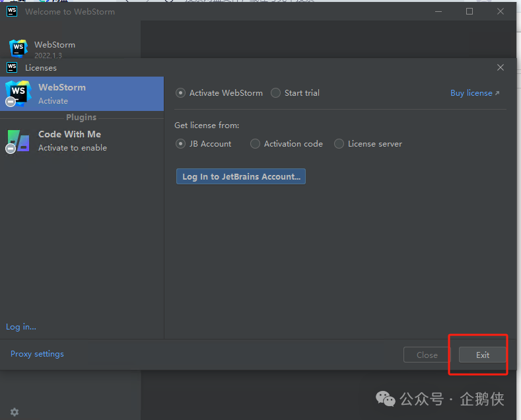Click the Code With Me plugin icon
This screenshot has width=521, height=420.
click(x=18, y=141)
